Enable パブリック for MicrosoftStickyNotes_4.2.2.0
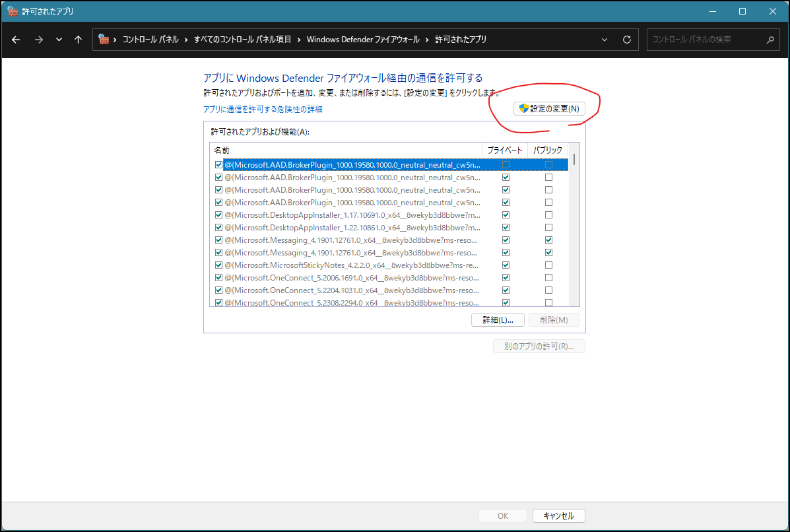Image resolution: width=790 pixels, height=532 pixels. [x=548, y=265]
